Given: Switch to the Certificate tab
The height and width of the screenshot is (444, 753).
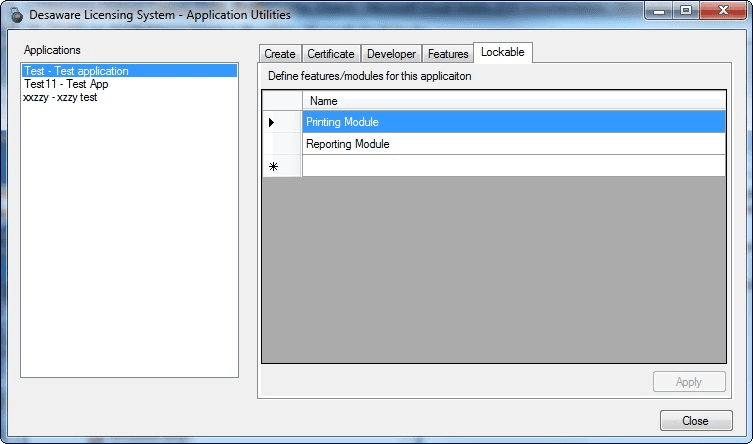Looking at the screenshot, I should coord(331,54).
